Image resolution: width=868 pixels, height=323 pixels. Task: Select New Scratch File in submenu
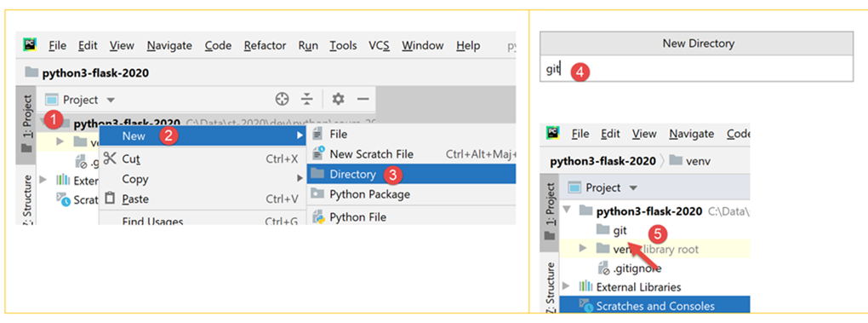tap(411, 154)
